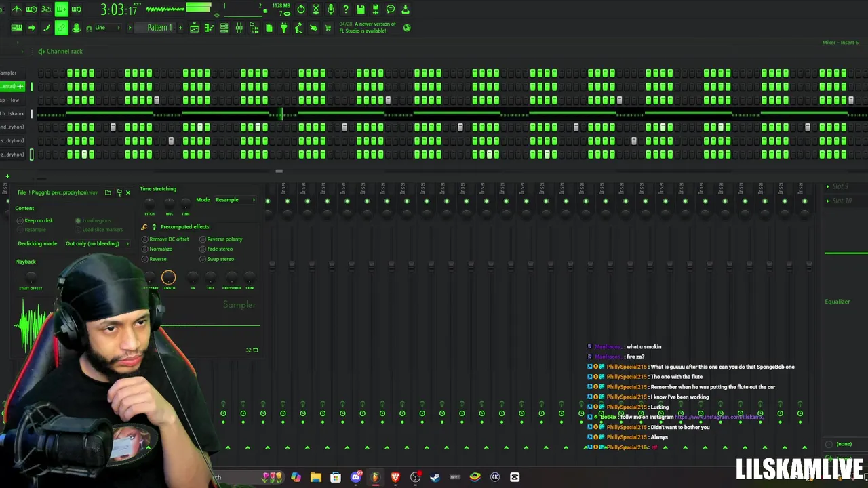
Task: Toggle Keep on disk option
Action: (x=35, y=220)
